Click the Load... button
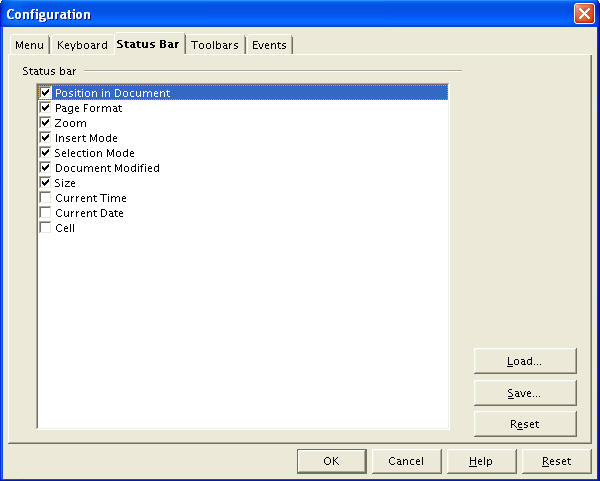 pyautogui.click(x=525, y=361)
